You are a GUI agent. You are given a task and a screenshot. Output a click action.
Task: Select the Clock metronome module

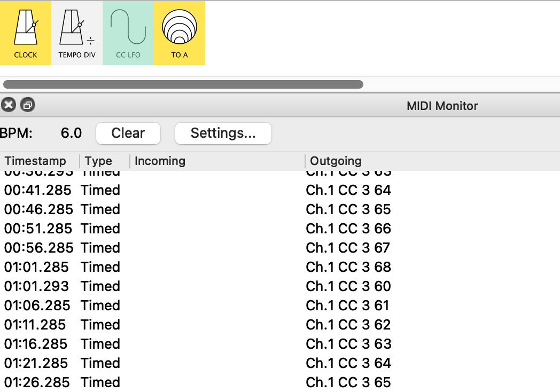point(25,33)
